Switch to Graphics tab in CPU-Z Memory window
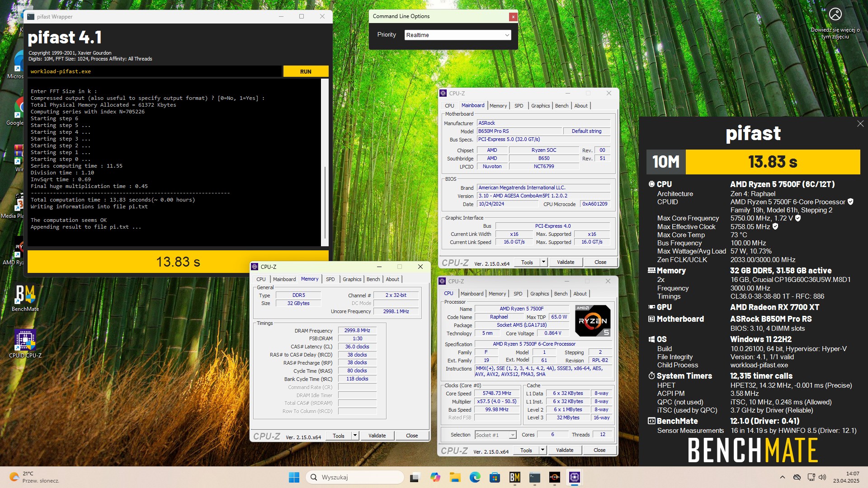The image size is (868, 488). pos(352,279)
